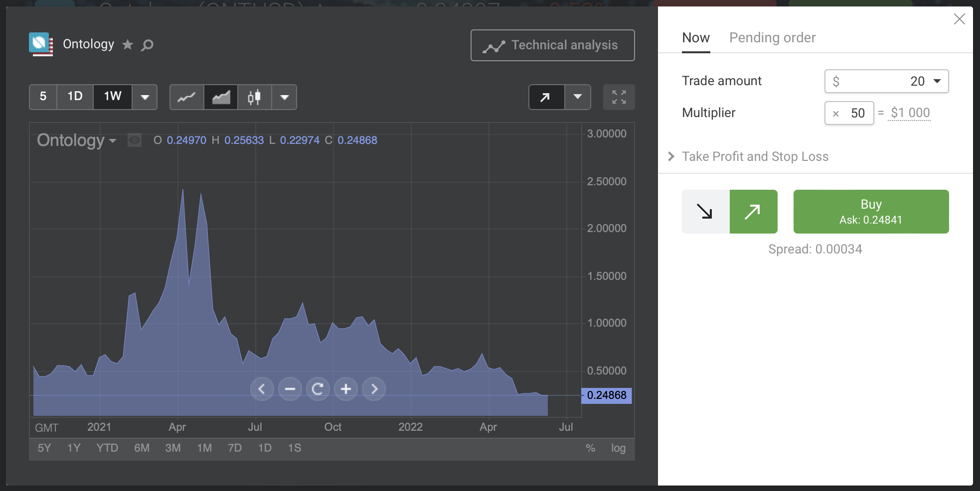This screenshot has height=491, width=980.
Task: Set chart range to 7D
Action: point(235,448)
